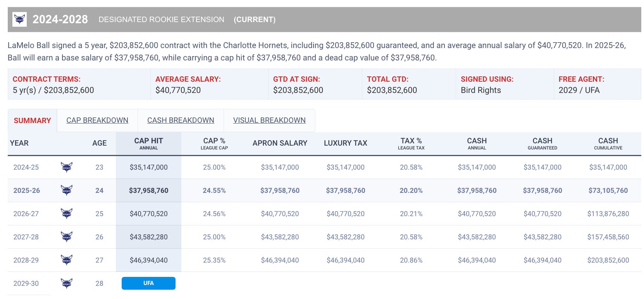Click the Cash Guaranteed column header

tap(542, 143)
